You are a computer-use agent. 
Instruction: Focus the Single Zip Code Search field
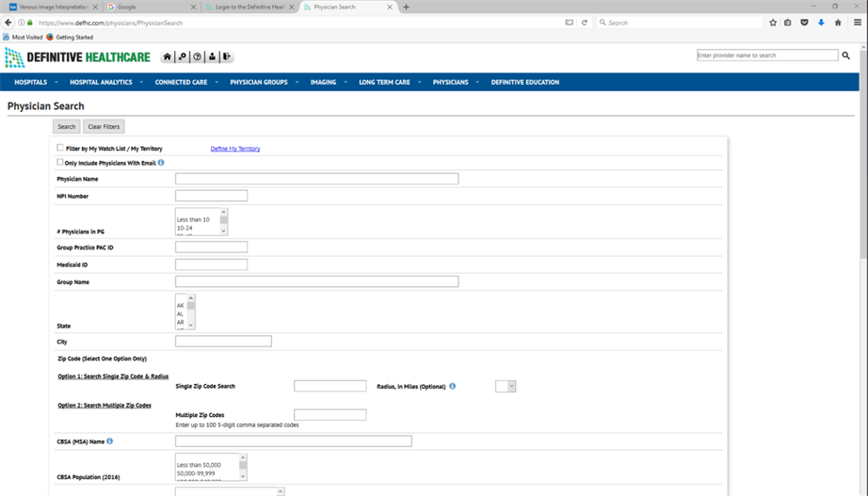[x=330, y=386]
